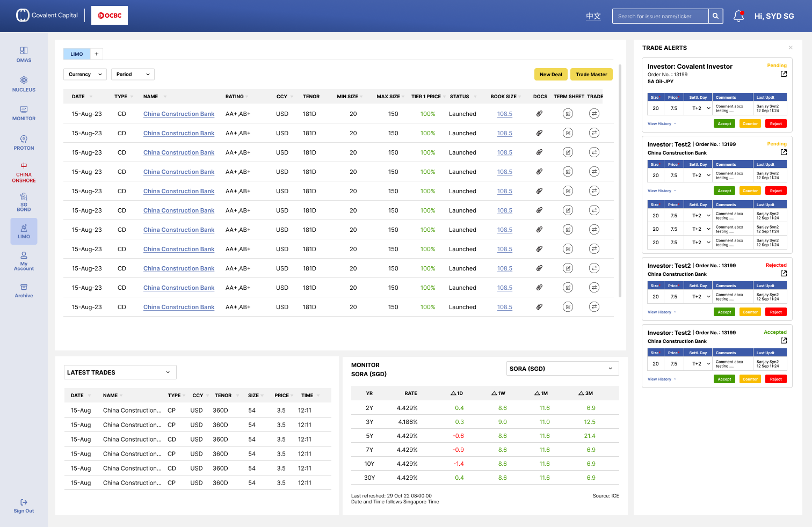Click the New Deal button

pos(550,75)
